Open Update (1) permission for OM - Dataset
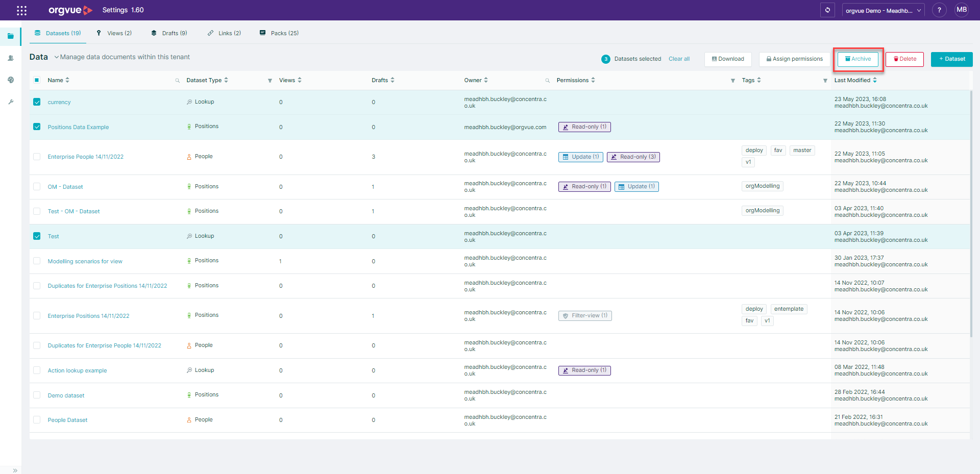 (636, 187)
